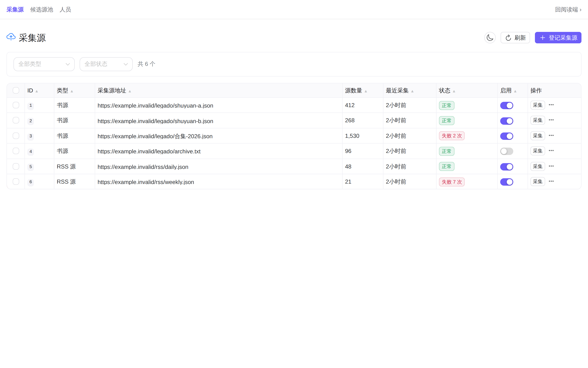The image size is (588, 368).
Task: Sort by 采集源地址 column arrow
Action: point(130,91)
